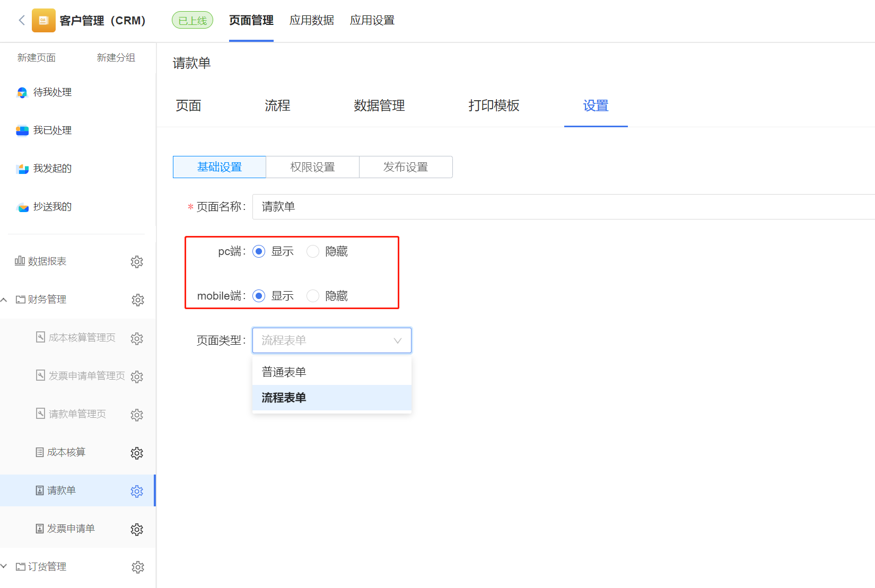Expand the 订货管理 group
The width and height of the screenshot is (875, 588).
tap(4, 566)
